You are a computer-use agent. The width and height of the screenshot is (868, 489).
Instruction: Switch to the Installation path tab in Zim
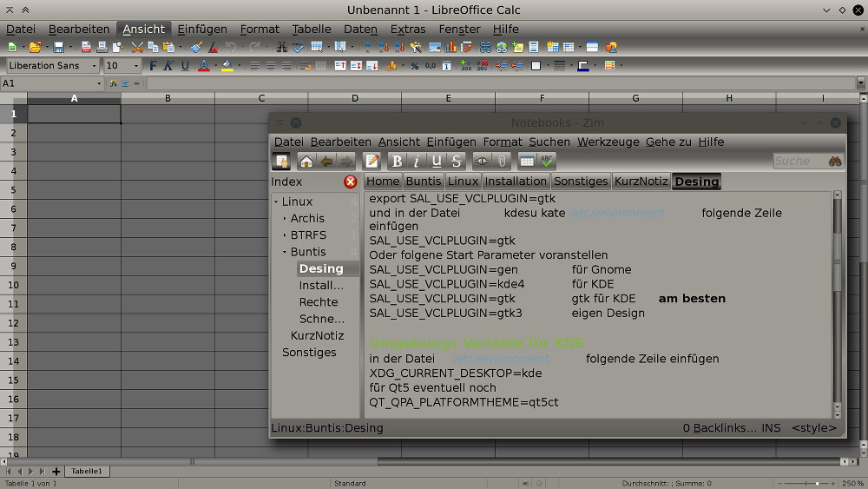click(516, 181)
